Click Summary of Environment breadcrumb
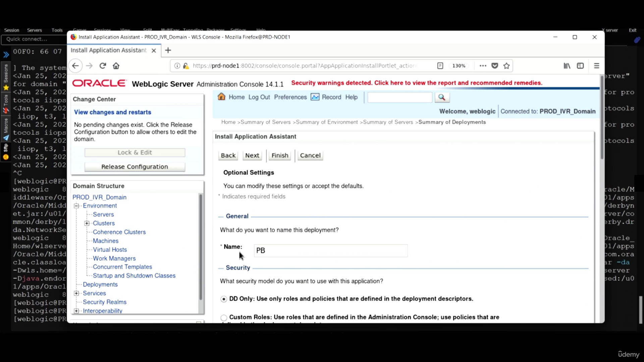644x362 pixels. (327, 122)
